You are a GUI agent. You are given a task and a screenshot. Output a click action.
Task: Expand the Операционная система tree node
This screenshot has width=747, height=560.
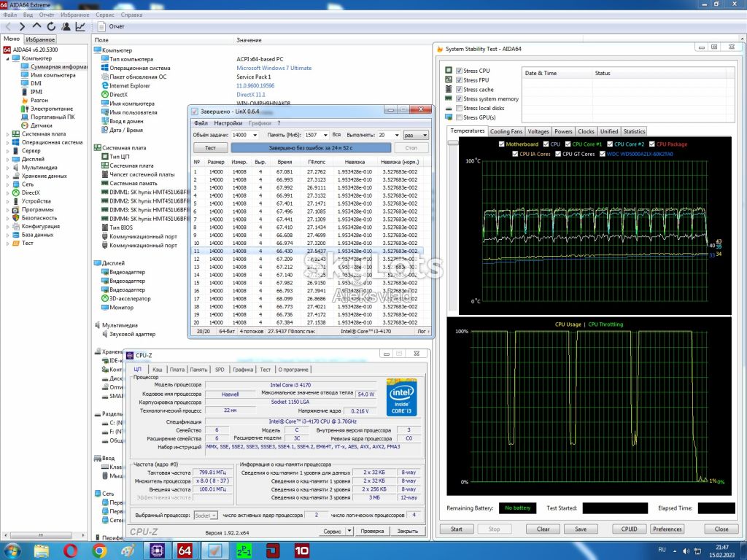coord(7,142)
